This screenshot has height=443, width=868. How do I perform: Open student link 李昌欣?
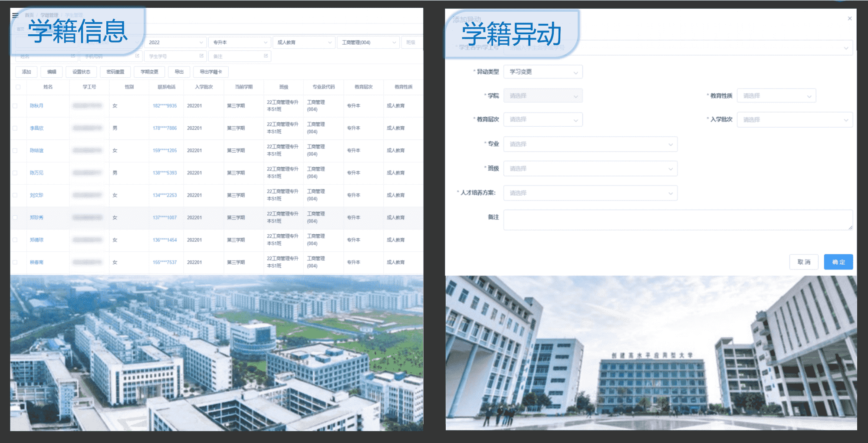(36, 128)
